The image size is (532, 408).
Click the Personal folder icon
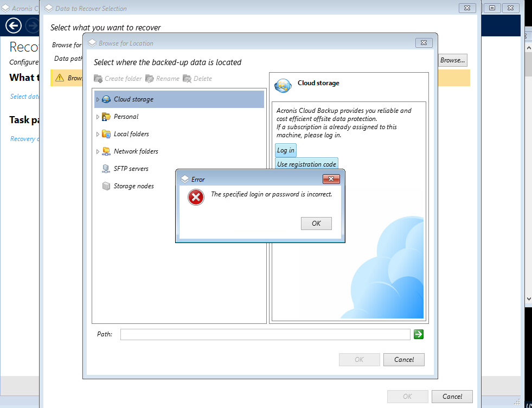pos(106,117)
